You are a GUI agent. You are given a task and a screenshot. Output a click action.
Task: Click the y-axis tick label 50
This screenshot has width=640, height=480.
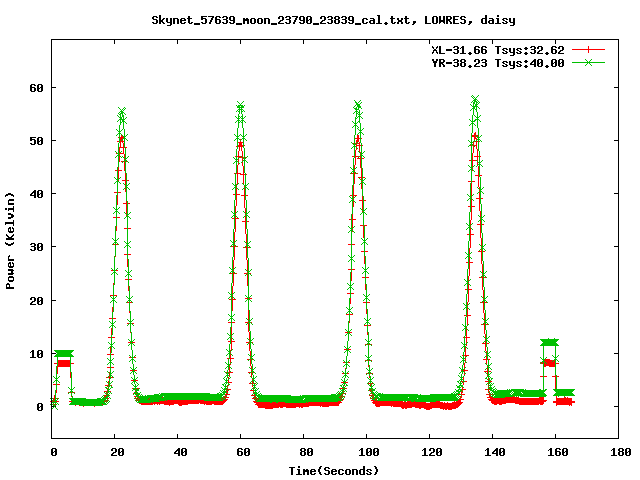36,141
